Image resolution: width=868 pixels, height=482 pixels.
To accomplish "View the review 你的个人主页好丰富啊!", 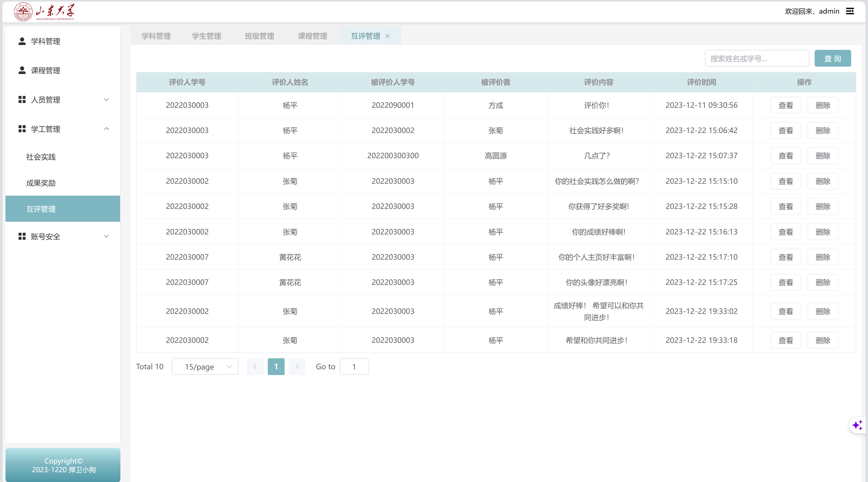I will 785,257.
